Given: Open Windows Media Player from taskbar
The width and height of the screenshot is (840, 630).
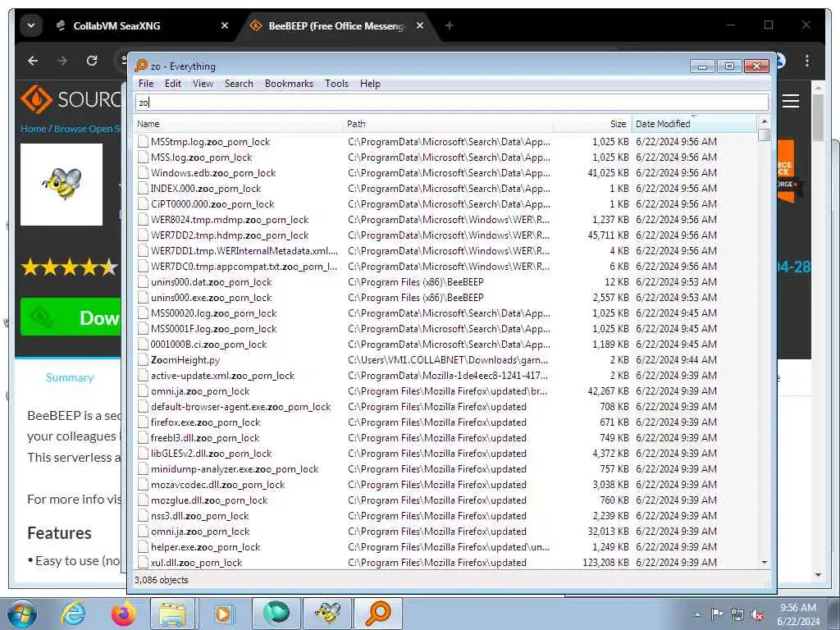Looking at the screenshot, I should (x=223, y=614).
